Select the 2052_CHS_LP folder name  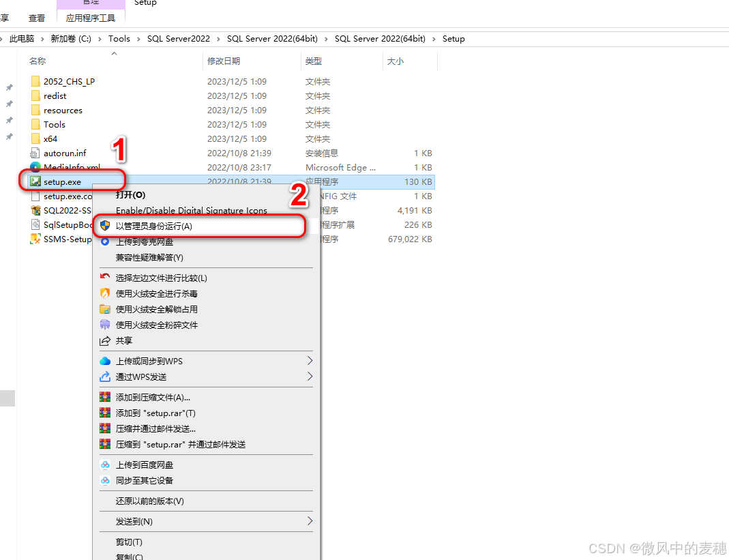70,81
